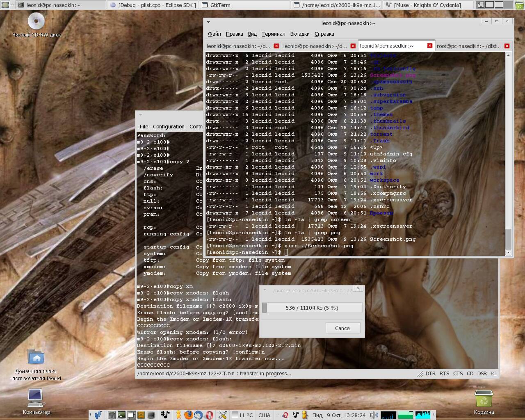Click the CTS indicator in GtkTerm status bar
This screenshot has height=420, width=525.
click(x=458, y=374)
